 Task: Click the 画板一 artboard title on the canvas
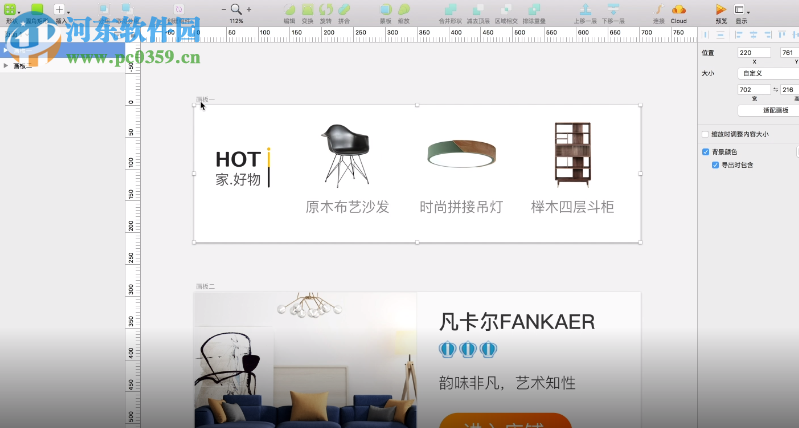(205, 99)
